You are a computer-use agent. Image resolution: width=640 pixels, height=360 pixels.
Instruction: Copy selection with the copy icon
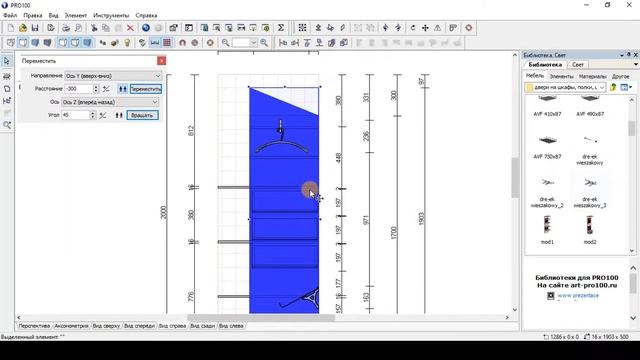coord(106,28)
